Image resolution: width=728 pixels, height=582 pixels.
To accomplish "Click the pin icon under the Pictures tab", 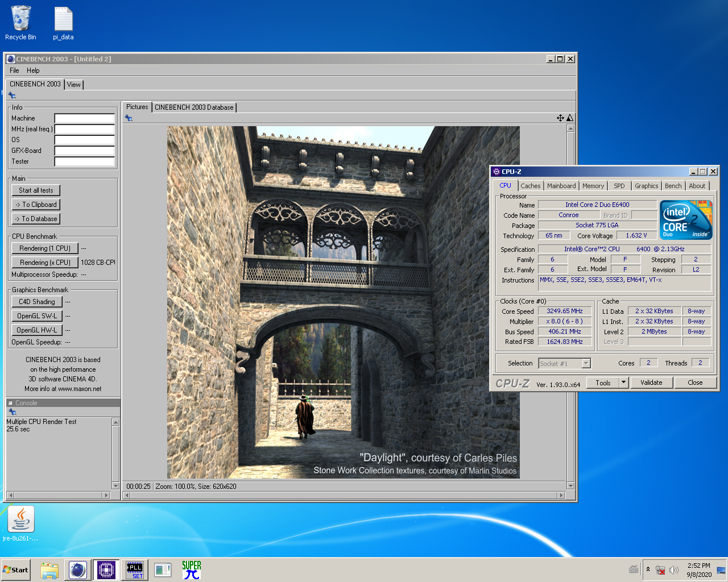I will (129, 118).
